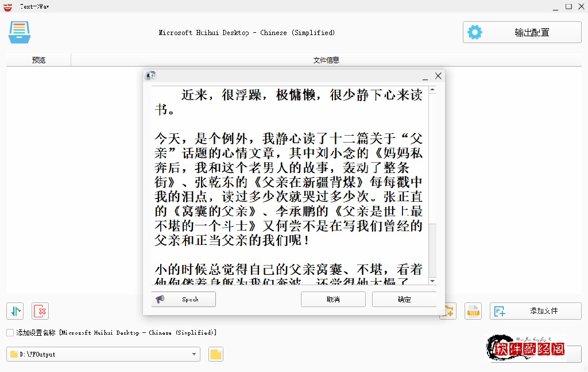588x372 pixels.
Task: Expand the D:\FFOutput path dropdown
Action: coord(195,354)
